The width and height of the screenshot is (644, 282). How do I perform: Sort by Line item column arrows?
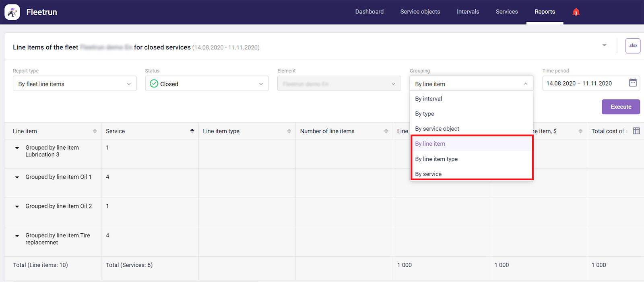pyautogui.click(x=95, y=131)
